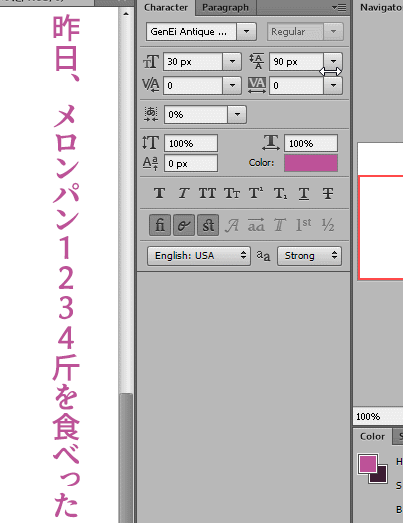Image resolution: width=403 pixels, height=523 pixels.
Task: Click the kerning icon
Action: click(x=151, y=85)
